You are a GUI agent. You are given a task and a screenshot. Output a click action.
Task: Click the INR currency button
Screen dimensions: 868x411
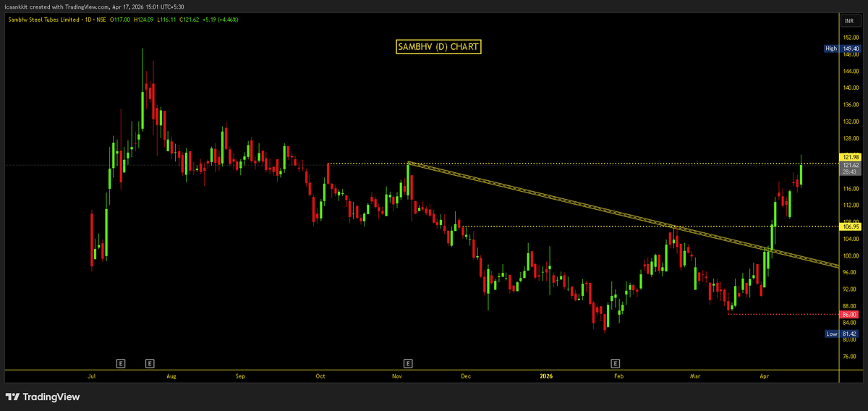(x=849, y=20)
